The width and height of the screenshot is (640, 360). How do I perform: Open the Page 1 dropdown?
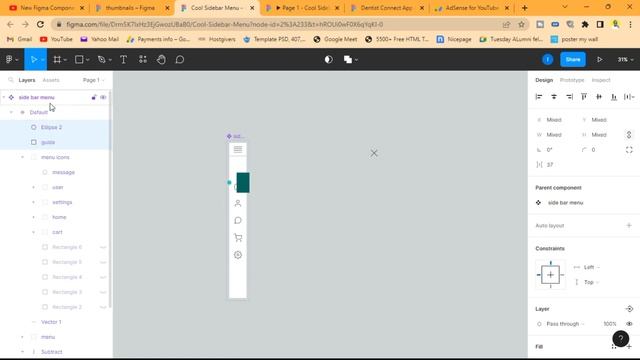(93, 80)
